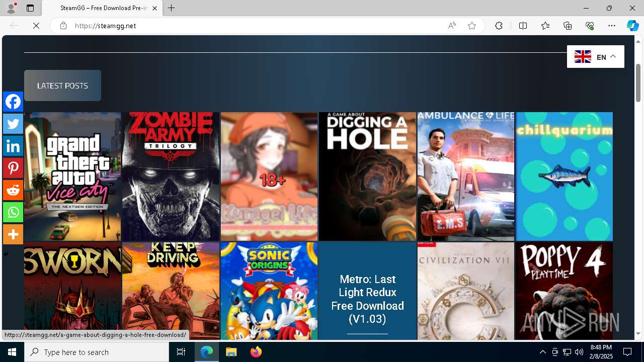Viewport: 644px width, 362px height.
Task: Open Chillquarium game cover
Action: (564, 176)
